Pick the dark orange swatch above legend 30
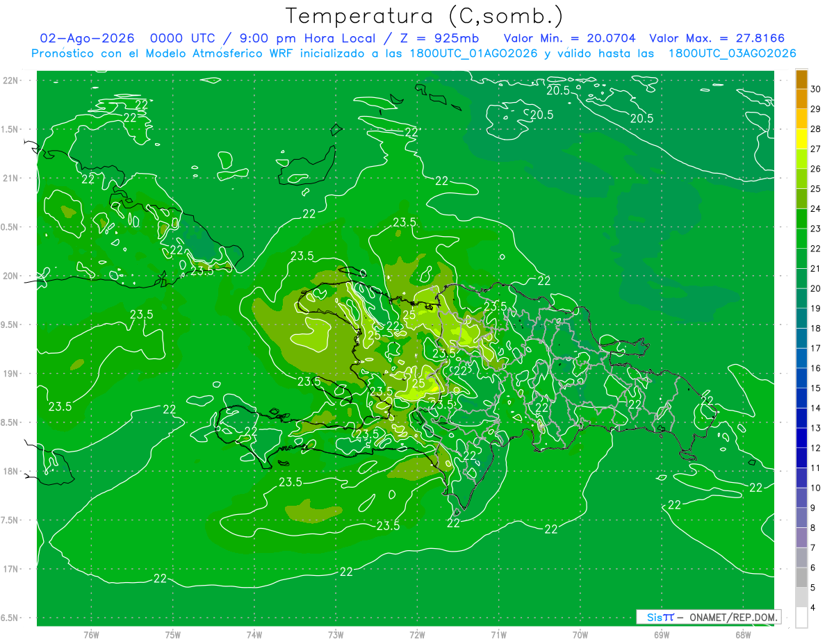This screenshot has width=834, height=644. (x=801, y=79)
